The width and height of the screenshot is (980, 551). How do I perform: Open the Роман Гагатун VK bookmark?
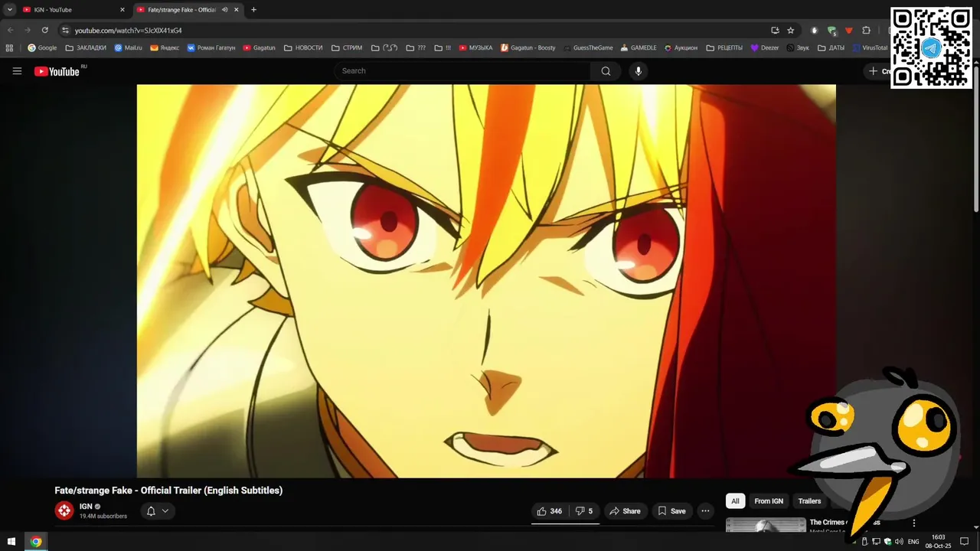[x=211, y=47]
